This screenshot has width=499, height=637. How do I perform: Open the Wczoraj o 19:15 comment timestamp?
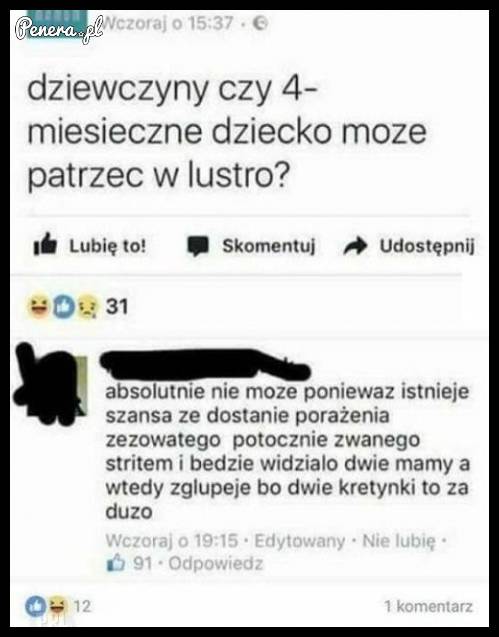pyautogui.click(x=171, y=541)
